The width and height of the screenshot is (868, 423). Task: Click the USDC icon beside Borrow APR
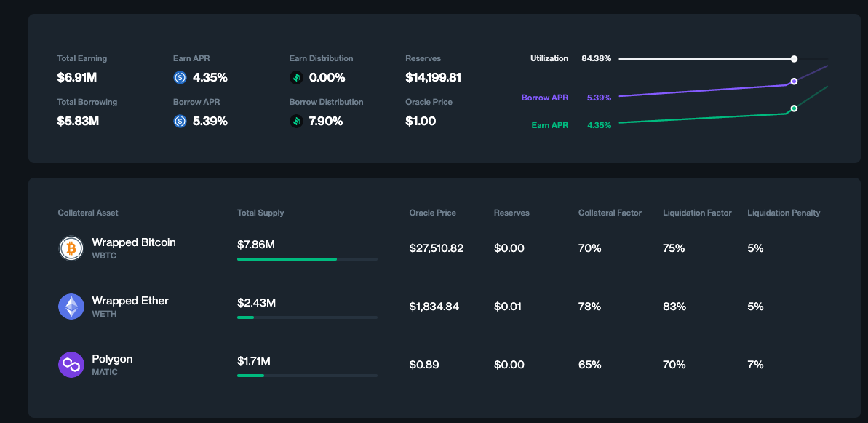tap(180, 121)
